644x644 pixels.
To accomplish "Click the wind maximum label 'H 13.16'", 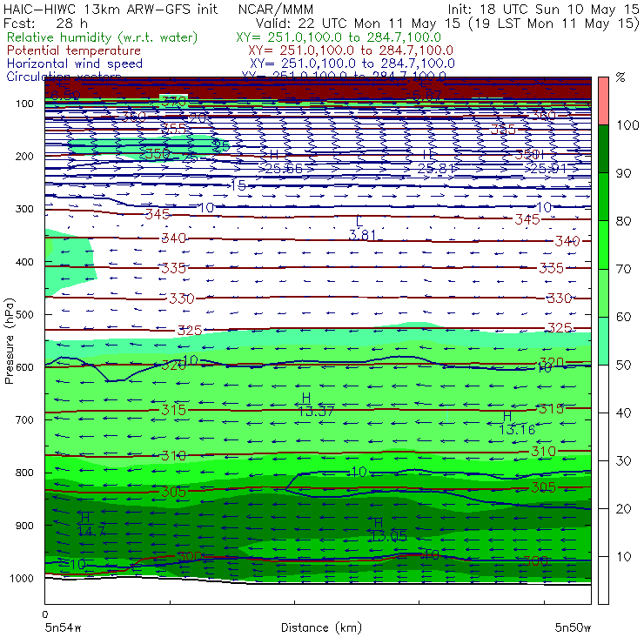I will click(517, 423).
